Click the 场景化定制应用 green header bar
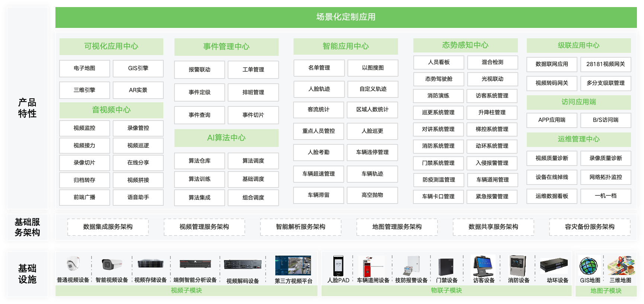Screen dimensions: 644x304 346,17
